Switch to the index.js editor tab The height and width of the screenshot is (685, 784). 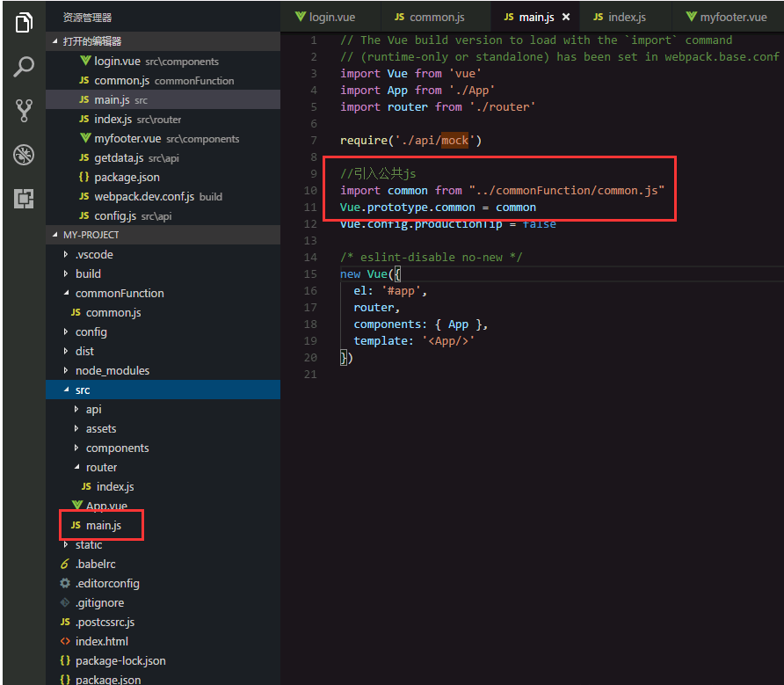626,17
